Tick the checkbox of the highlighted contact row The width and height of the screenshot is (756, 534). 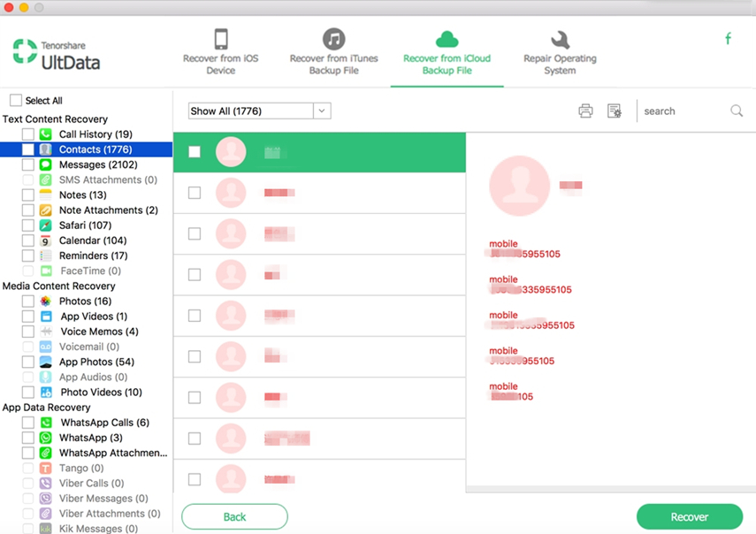pyautogui.click(x=195, y=152)
